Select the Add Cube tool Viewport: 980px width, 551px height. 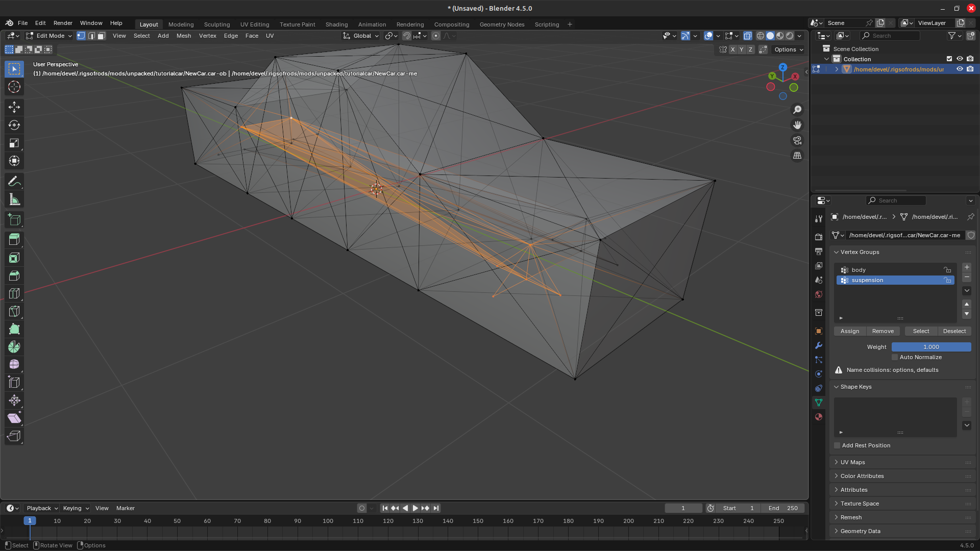point(14,220)
